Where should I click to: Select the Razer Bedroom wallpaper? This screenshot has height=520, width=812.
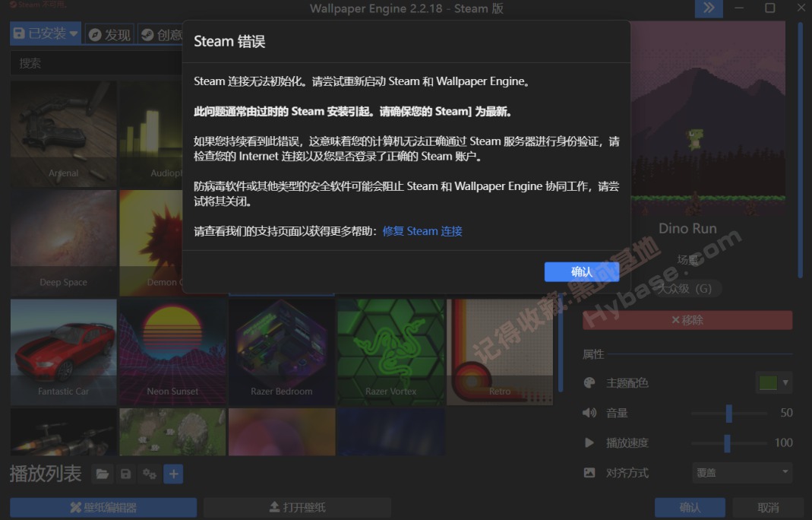282,352
